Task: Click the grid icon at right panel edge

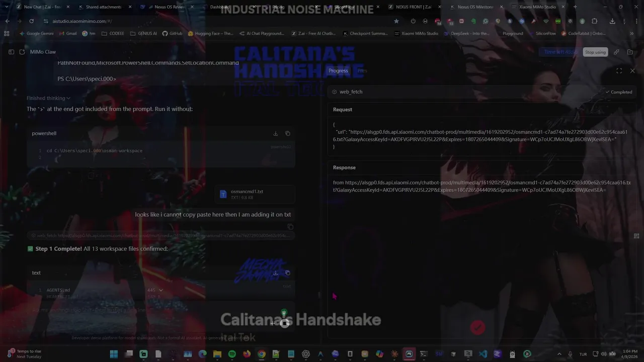Action: (636, 236)
